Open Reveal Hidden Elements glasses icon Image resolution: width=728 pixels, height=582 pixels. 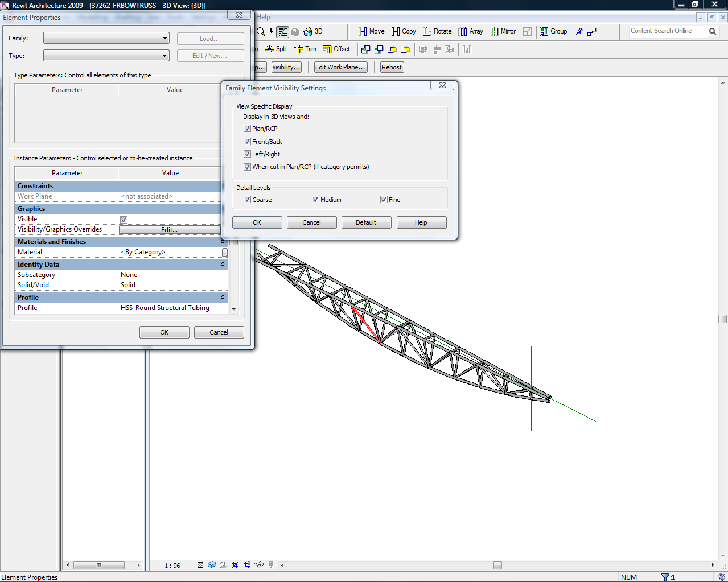point(259,564)
